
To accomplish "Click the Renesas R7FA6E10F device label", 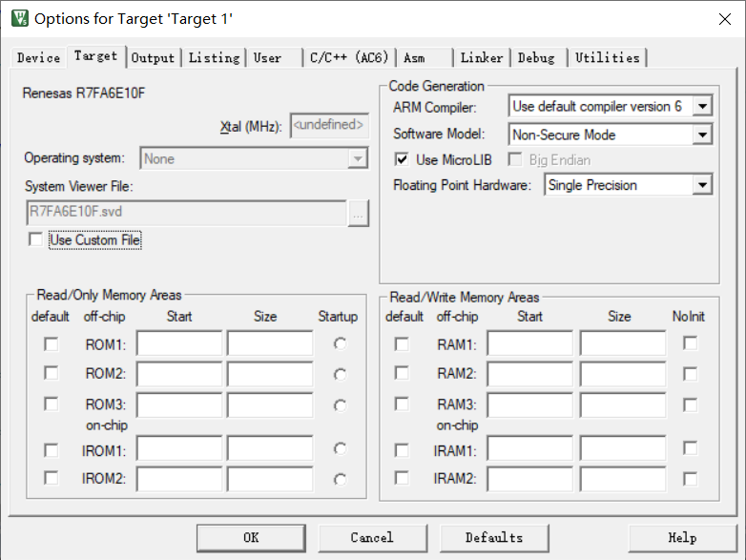I will point(84,93).
